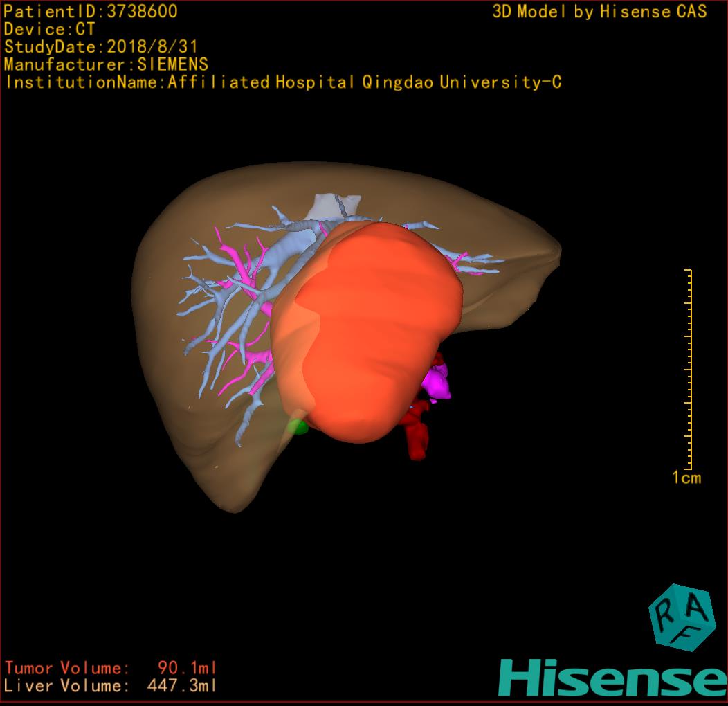The image size is (728, 706).
Task: Select the PatientID:3738600 text
Action: tap(91, 12)
